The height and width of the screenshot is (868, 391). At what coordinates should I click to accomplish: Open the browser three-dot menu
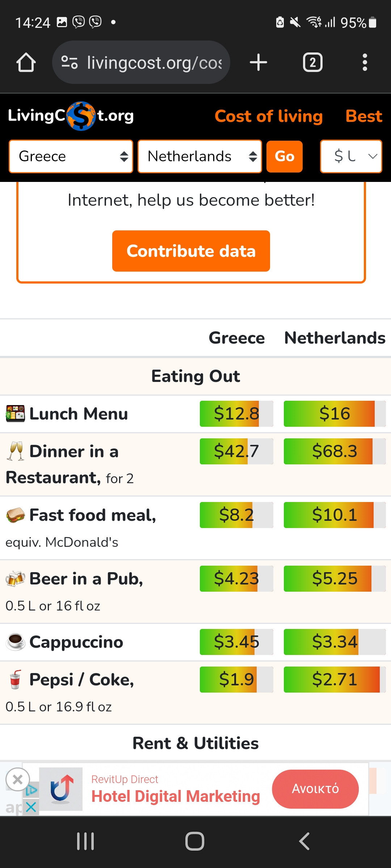pyautogui.click(x=365, y=63)
